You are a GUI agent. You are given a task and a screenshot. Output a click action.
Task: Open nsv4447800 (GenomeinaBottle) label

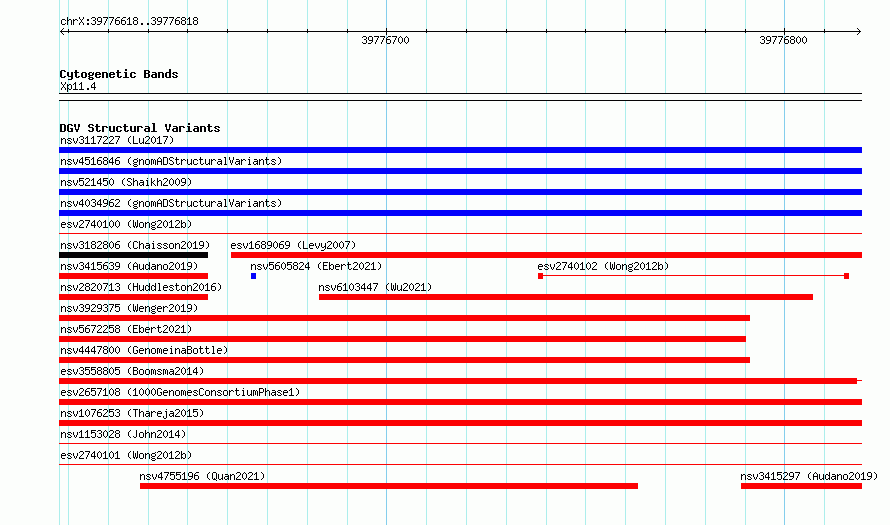pyautogui.click(x=144, y=350)
